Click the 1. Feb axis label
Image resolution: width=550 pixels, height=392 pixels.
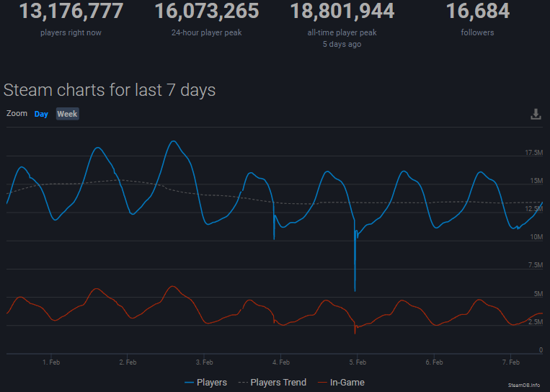50,362
